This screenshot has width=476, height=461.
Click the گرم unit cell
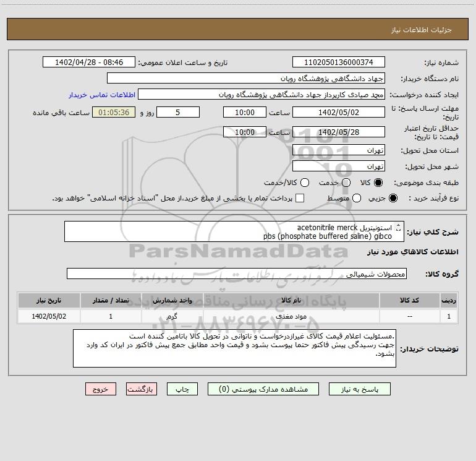[x=172, y=316]
